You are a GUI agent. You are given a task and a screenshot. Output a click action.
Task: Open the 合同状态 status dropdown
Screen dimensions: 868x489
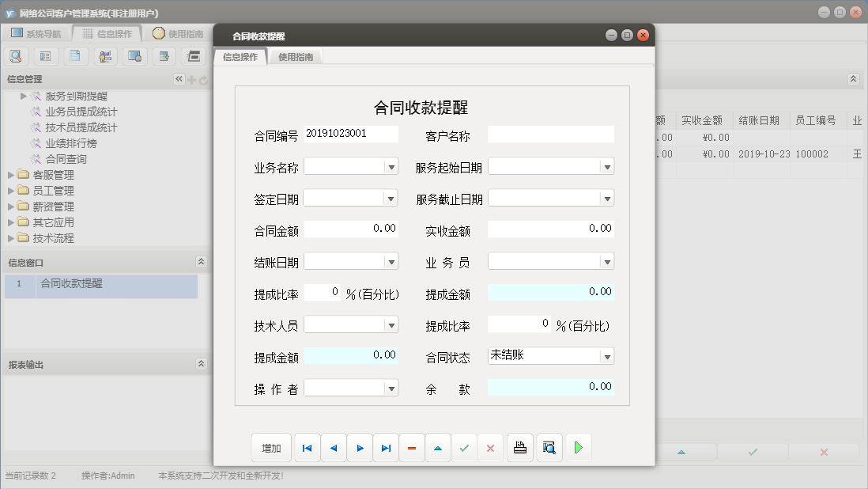coord(606,355)
